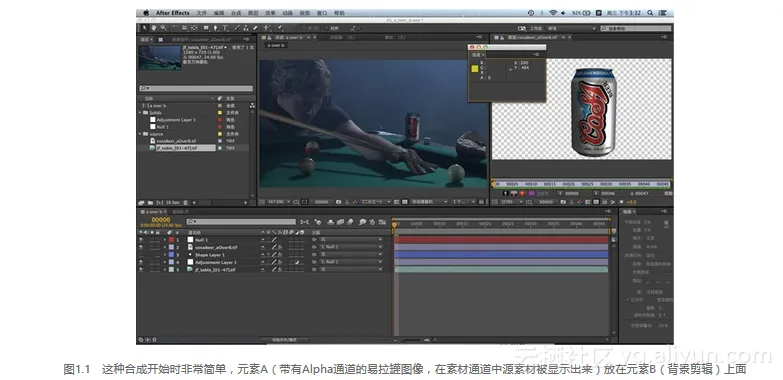783x380 pixels.
Task: Expand jf_table layer 5 properties
Action: pyautogui.click(x=165, y=270)
